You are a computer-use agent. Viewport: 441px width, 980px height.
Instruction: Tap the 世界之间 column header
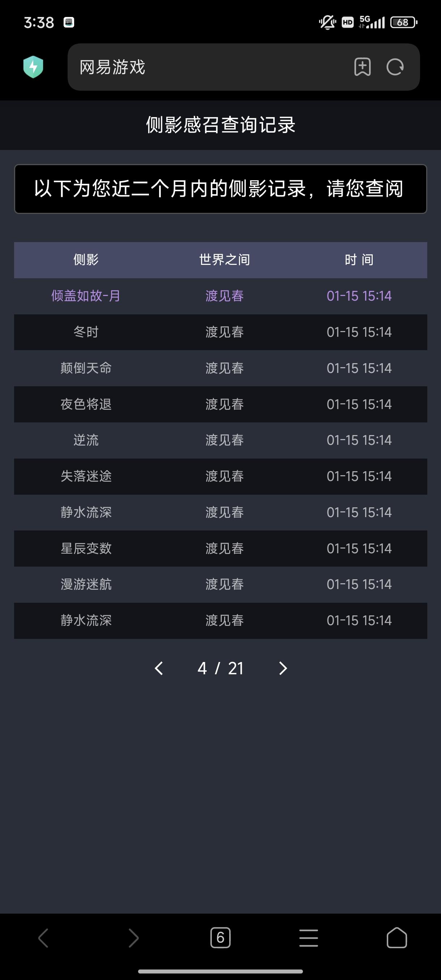(224, 260)
